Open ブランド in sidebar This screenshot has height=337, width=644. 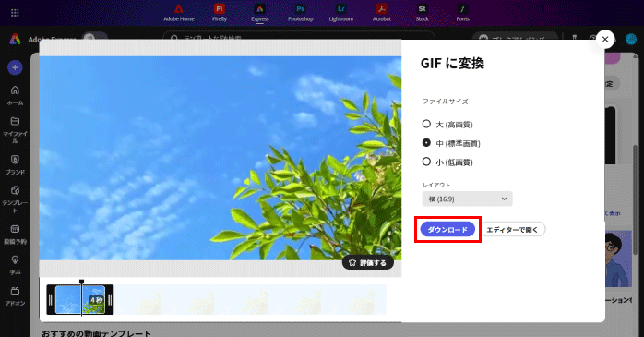[x=15, y=164]
